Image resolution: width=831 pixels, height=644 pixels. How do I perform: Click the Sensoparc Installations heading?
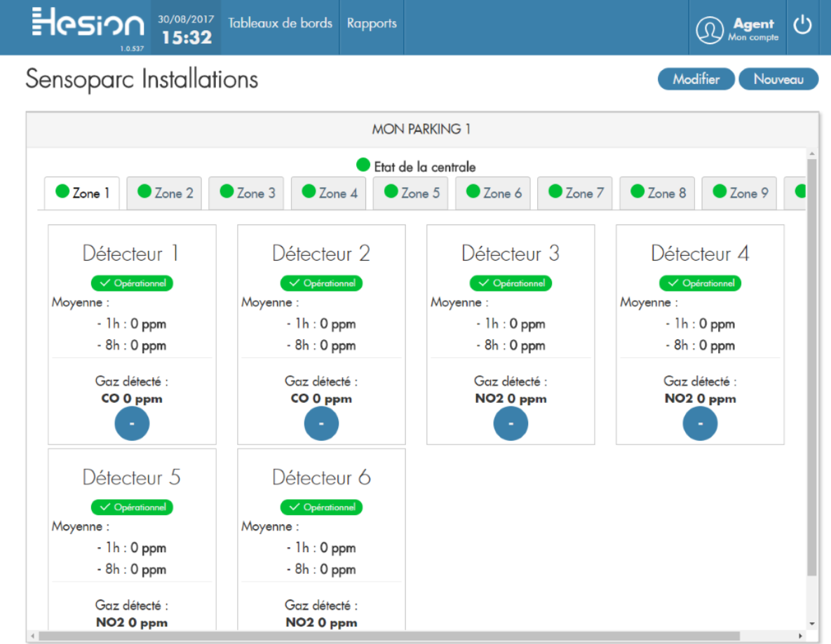pyautogui.click(x=142, y=79)
